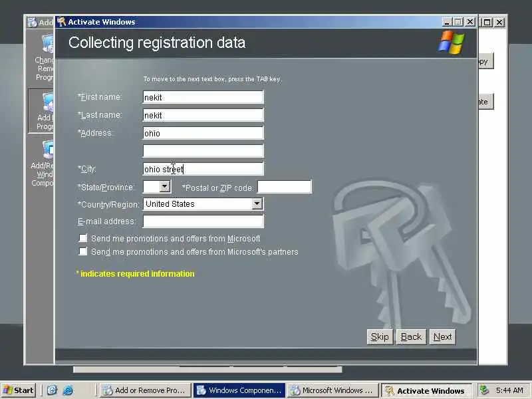
Task: Click the United States country value
Action: coord(170,204)
